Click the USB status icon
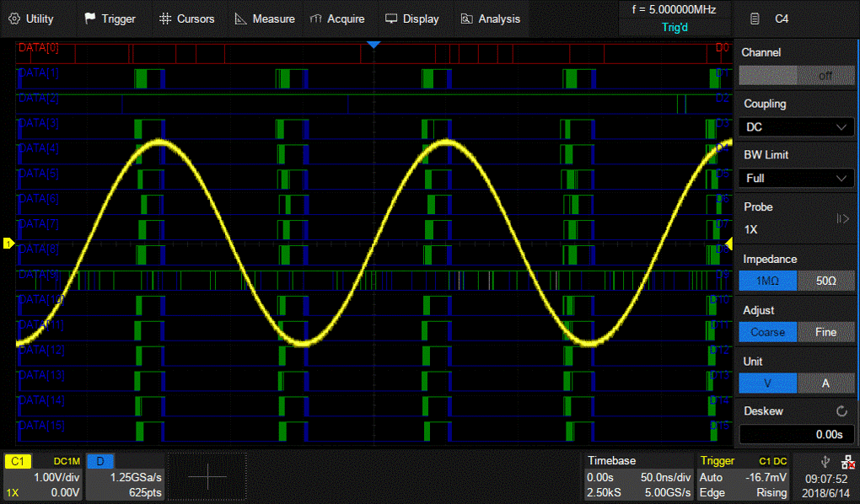 point(824,462)
